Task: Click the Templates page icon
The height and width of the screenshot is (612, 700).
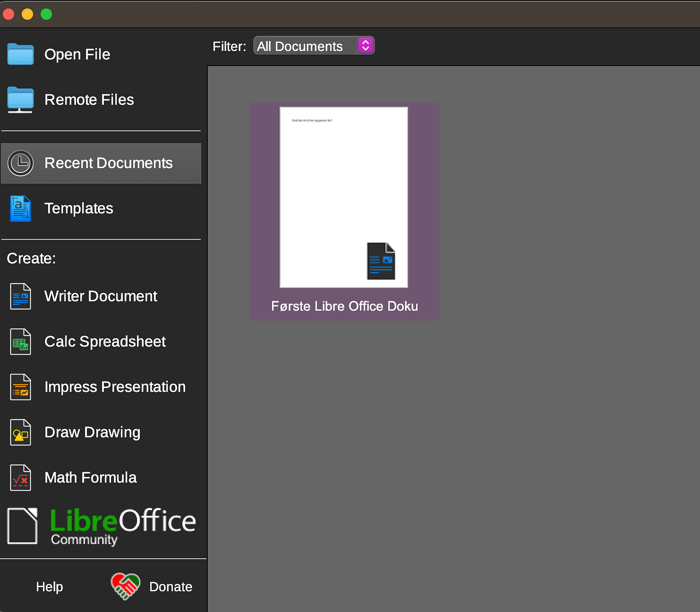Action: coord(20,209)
